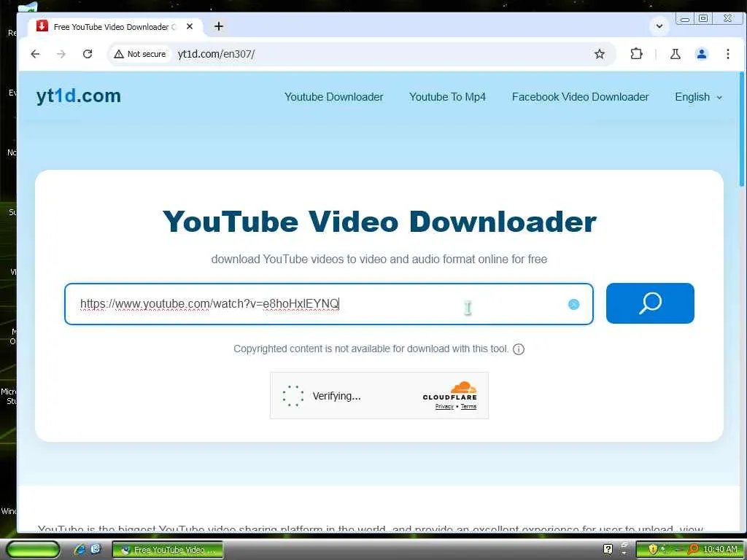Viewport: 747px width, 560px height.
Task: Click the page vertical scrollbar thumb
Action: [x=742, y=128]
